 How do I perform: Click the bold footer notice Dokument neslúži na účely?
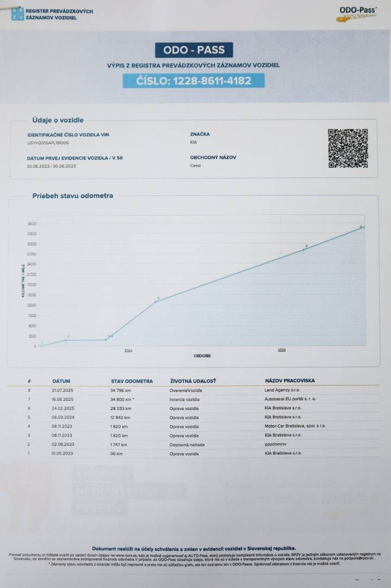coord(194,548)
